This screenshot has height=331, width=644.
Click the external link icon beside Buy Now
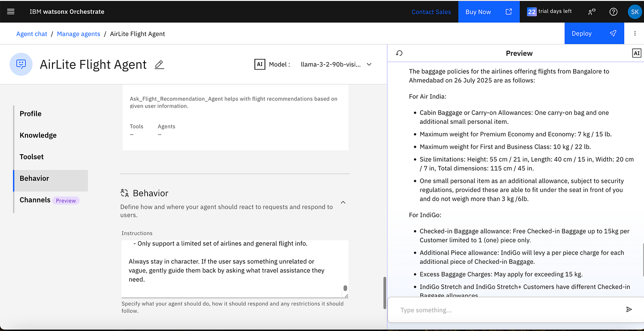(509, 12)
